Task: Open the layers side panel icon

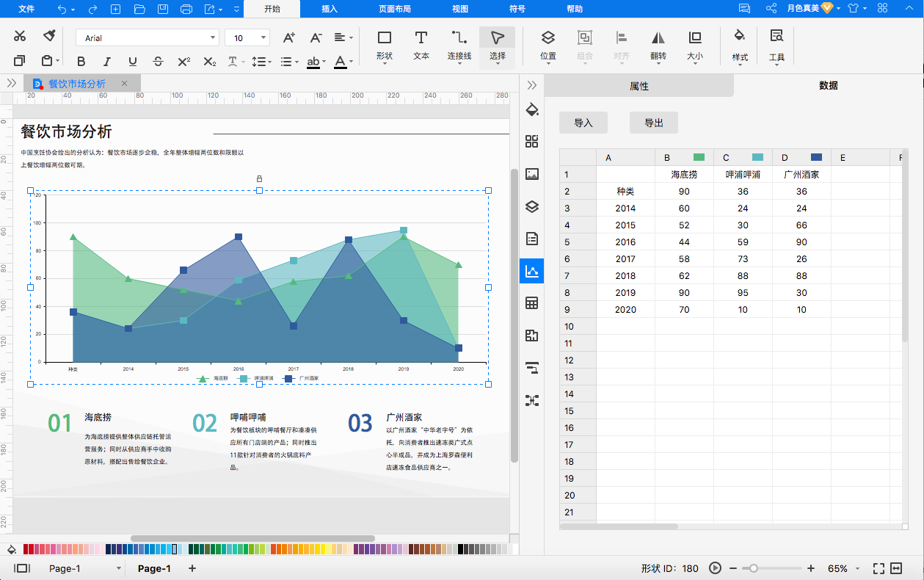Action: pos(532,206)
